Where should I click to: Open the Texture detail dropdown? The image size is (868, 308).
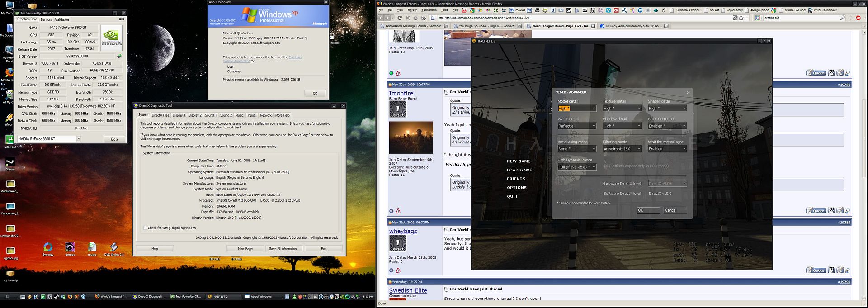622,108
